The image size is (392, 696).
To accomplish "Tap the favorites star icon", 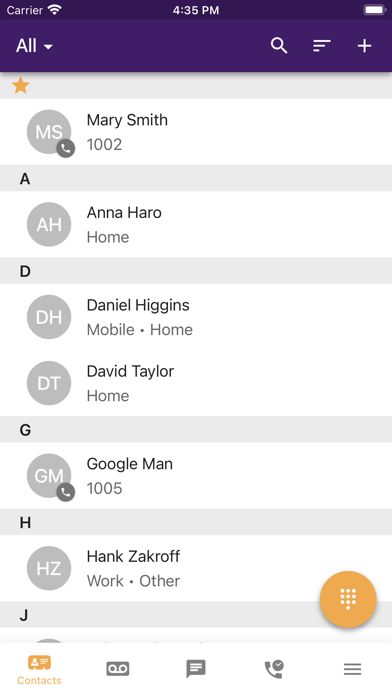I will click(20, 85).
